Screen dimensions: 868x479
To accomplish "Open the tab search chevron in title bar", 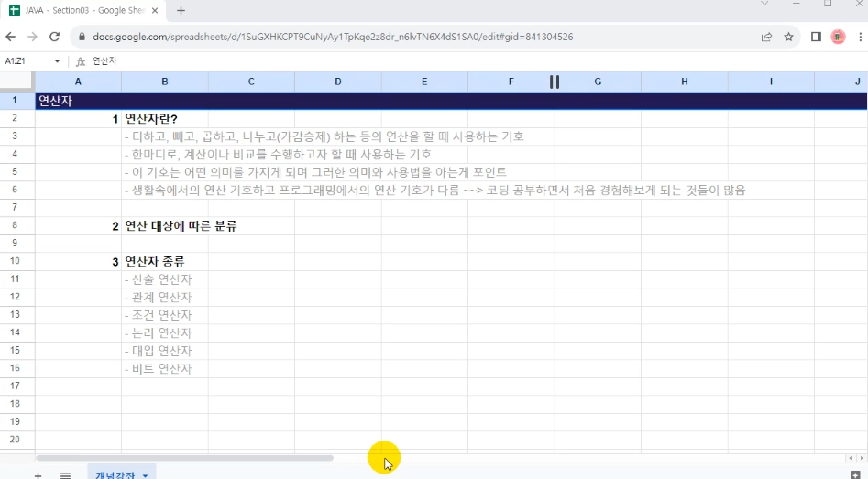I will [764, 5].
